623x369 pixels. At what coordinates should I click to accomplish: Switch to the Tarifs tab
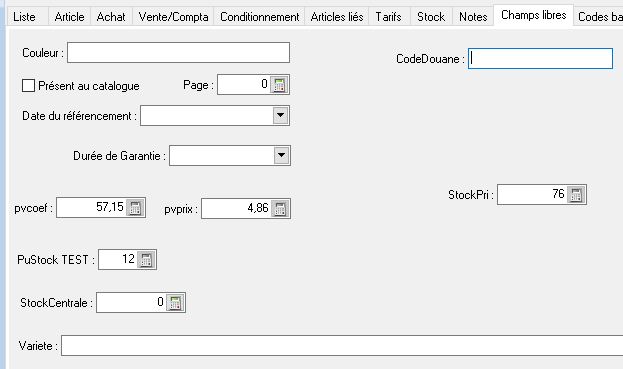[x=389, y=17]
